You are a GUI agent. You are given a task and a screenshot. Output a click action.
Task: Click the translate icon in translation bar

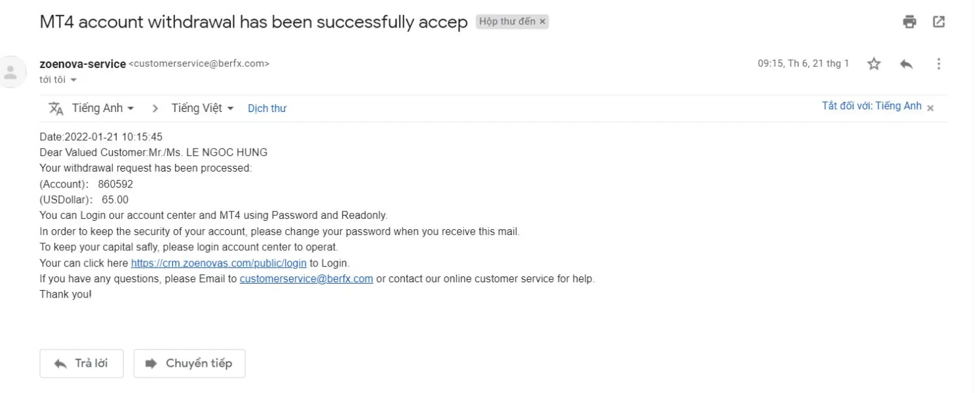pyautogui.click(x=56, y=109)
